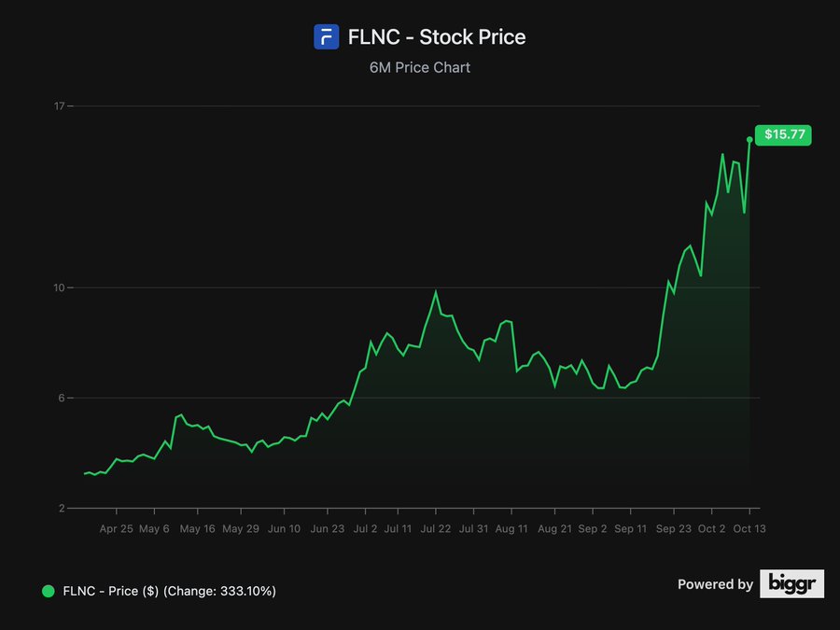Click the 6 y-axis label
The height and width of the screenshot is (630, 840).
coord(62,399)
